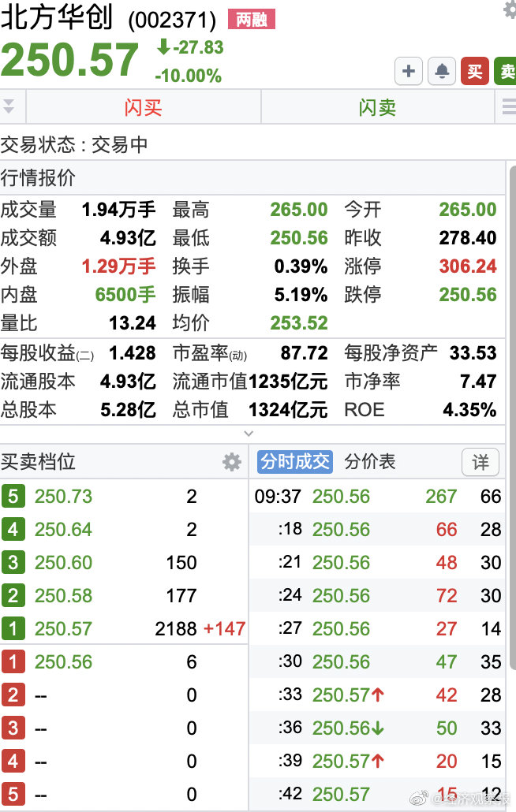This screenshot has height=812, width=516.
Task: Click the 总市值 value 1324亿元
Action: [288, 410]
